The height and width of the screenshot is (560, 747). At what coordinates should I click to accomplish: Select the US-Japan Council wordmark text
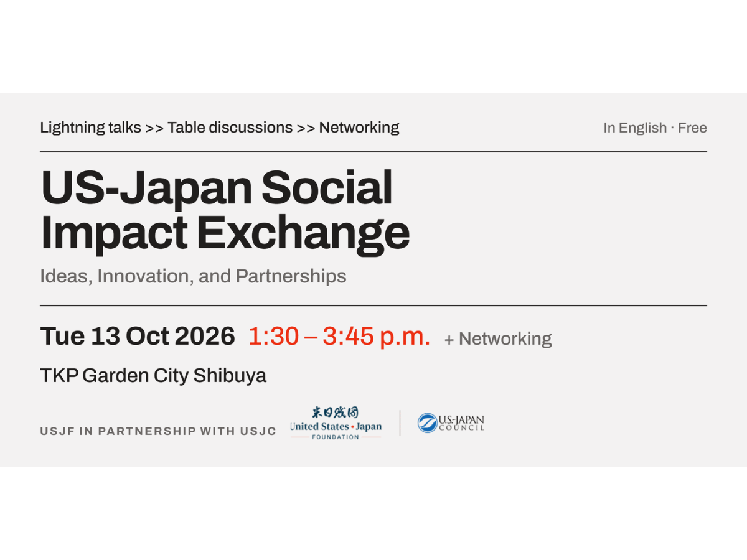point(461,422)
